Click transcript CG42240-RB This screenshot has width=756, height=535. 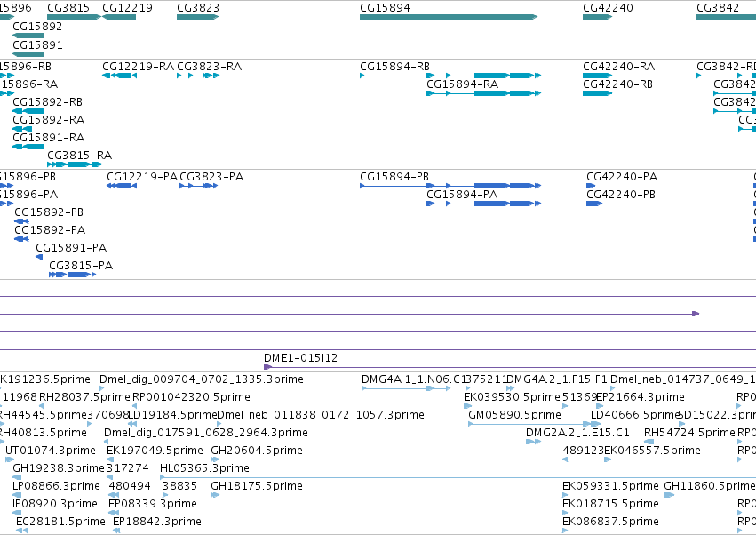597,93
